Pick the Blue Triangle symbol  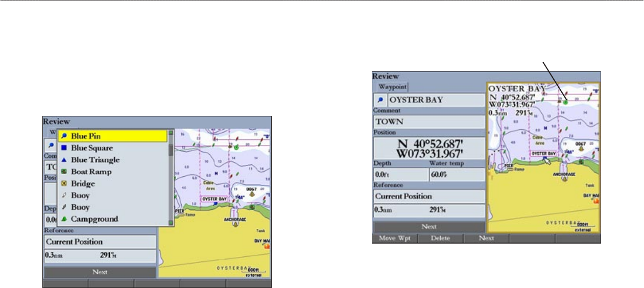[x=113, y=160]
